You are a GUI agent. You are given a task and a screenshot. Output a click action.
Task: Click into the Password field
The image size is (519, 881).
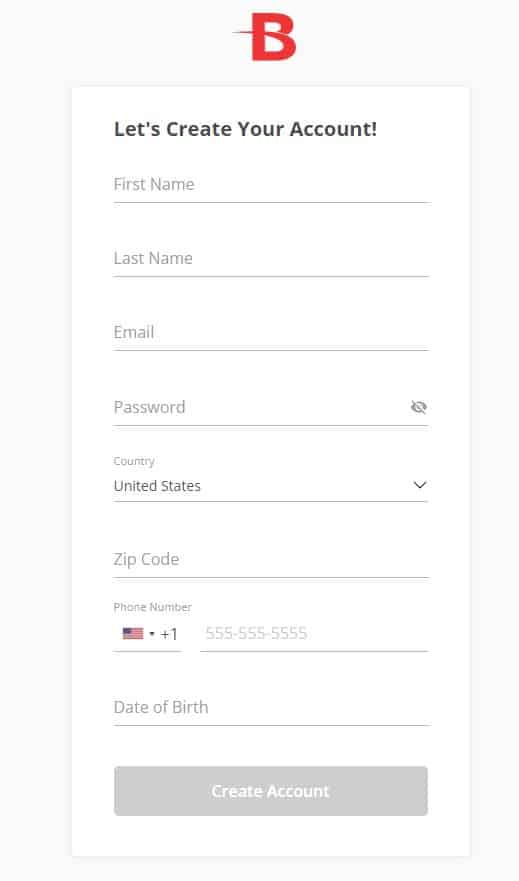point(261,407)
